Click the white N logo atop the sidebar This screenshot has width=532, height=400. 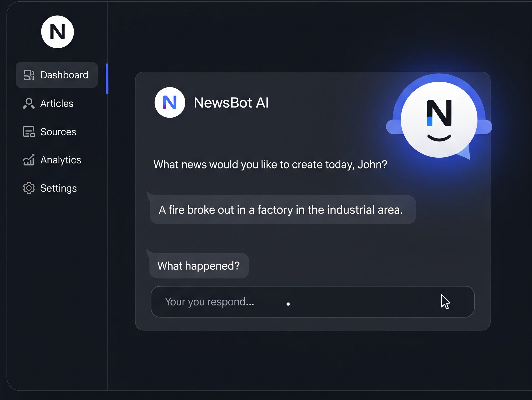pyautogui.click(x=57, y=32)
